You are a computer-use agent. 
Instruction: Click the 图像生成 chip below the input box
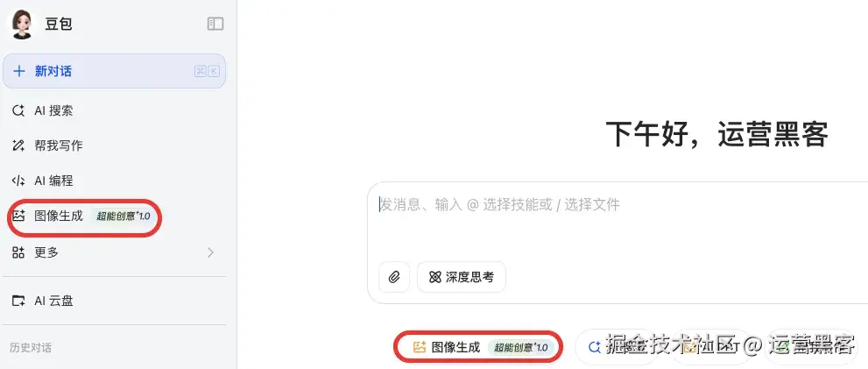(479, 347)
